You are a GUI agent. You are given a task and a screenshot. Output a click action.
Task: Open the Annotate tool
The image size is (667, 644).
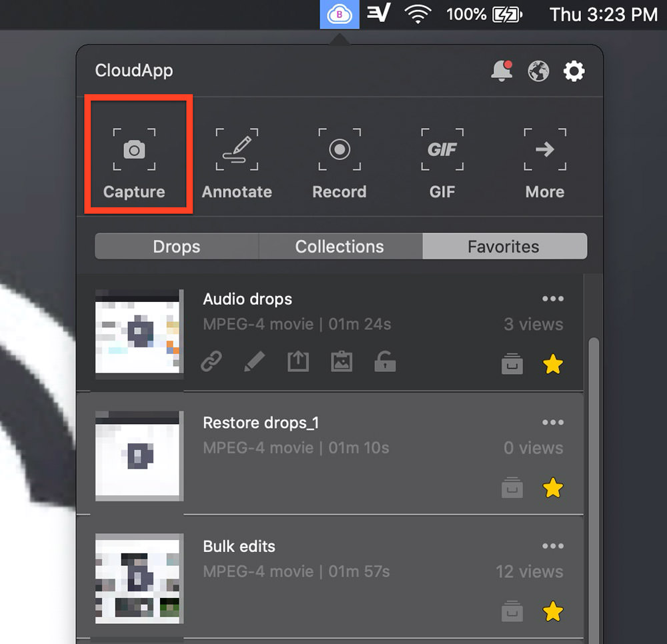coord(237,163)
